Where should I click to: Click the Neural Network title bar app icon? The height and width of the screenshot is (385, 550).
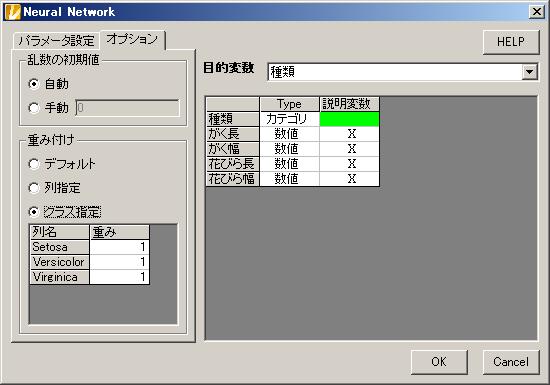[13, 12]
